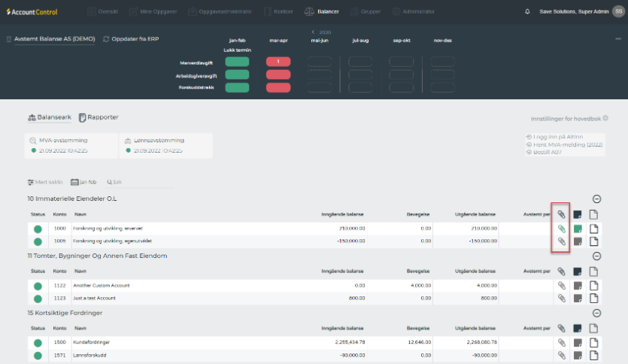Open attachments for account 1000
Viewport: 628px width, 364px height.
[x=561, y=229]
